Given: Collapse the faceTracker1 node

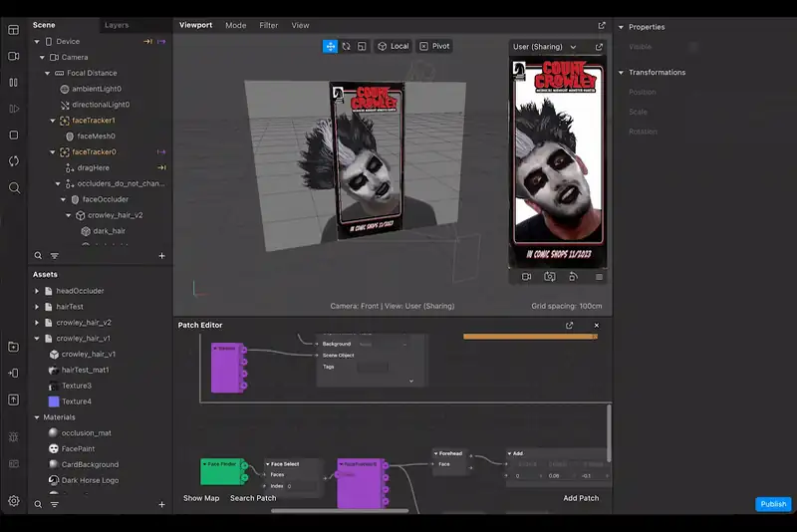Looking at the screenshot, I should 53,121.
